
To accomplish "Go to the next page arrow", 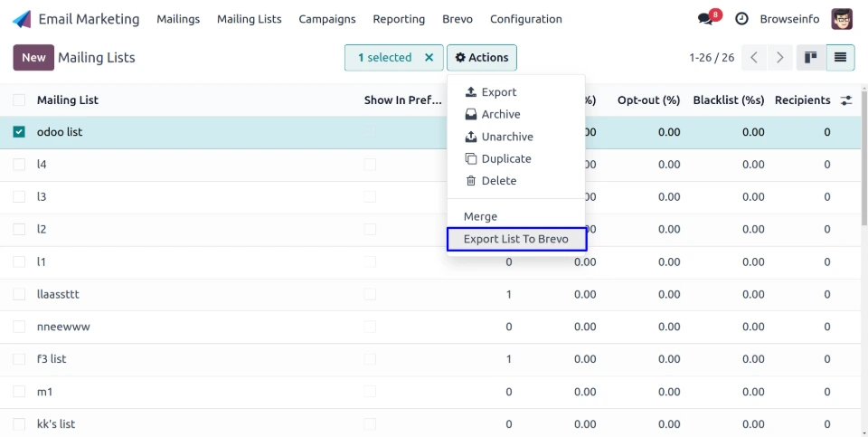I will 780,58.
